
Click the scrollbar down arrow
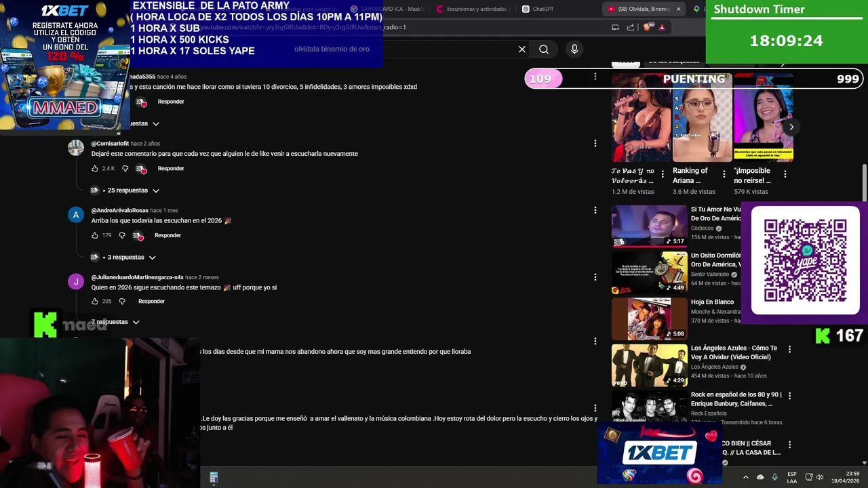(x=864, y=462)
